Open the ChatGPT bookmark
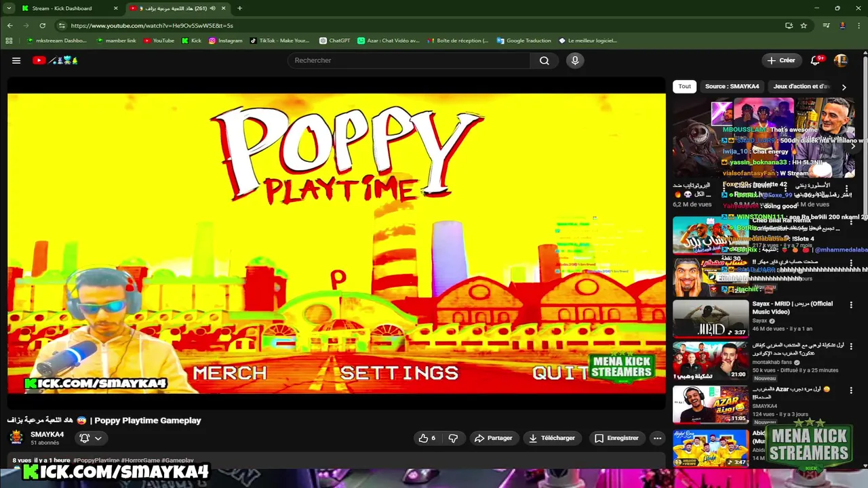The width and height of the screenshot is (868, 488). tap(335, 41)
